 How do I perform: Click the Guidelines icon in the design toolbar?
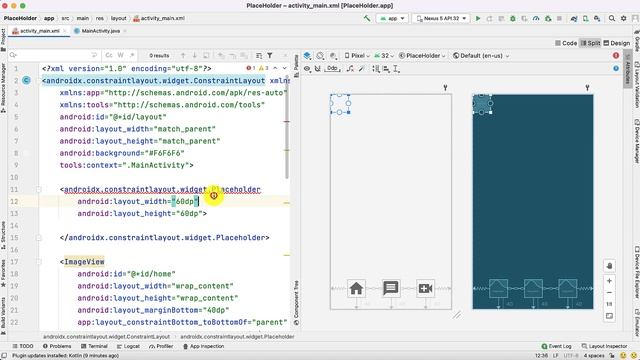click(396, 69)
